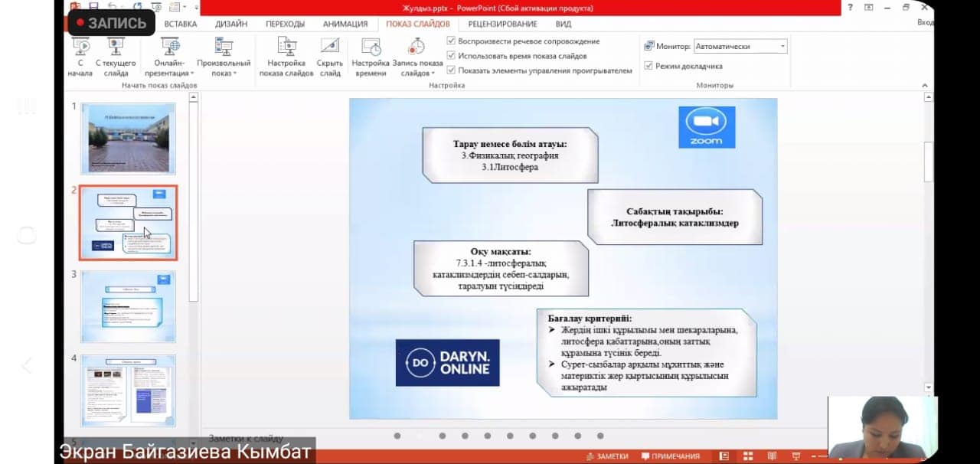The width and height of the screenshot is (980, 464).
Task: Start Slide Show from status bar icon
Action: click(x=796, y=456)
